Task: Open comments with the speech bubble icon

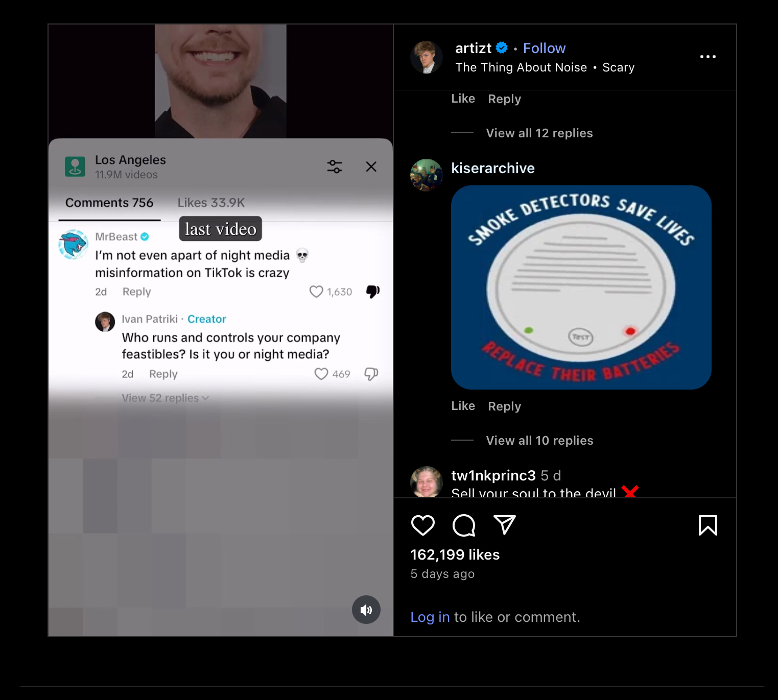Action: [x=464, y=525]
